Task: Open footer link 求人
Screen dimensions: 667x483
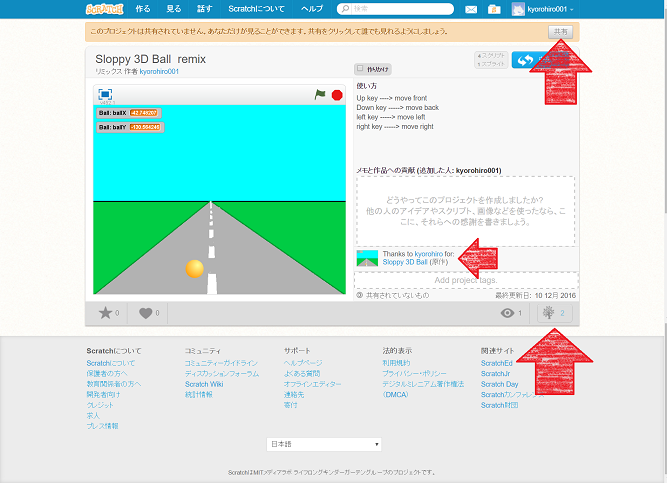Action: tap(93, 415)
